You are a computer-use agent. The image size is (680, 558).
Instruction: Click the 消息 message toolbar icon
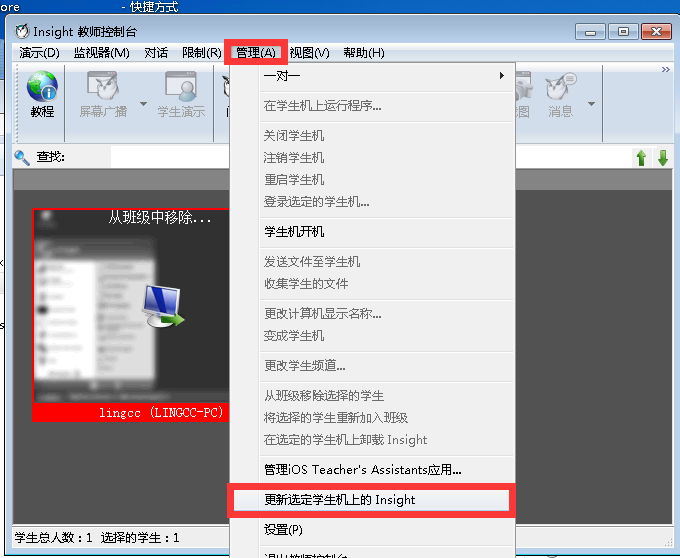pos(560,95)
